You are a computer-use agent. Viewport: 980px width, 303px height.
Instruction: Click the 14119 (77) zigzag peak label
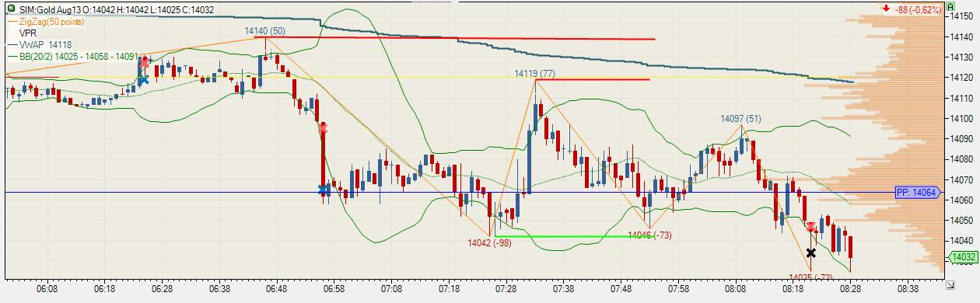coord(534,74)
